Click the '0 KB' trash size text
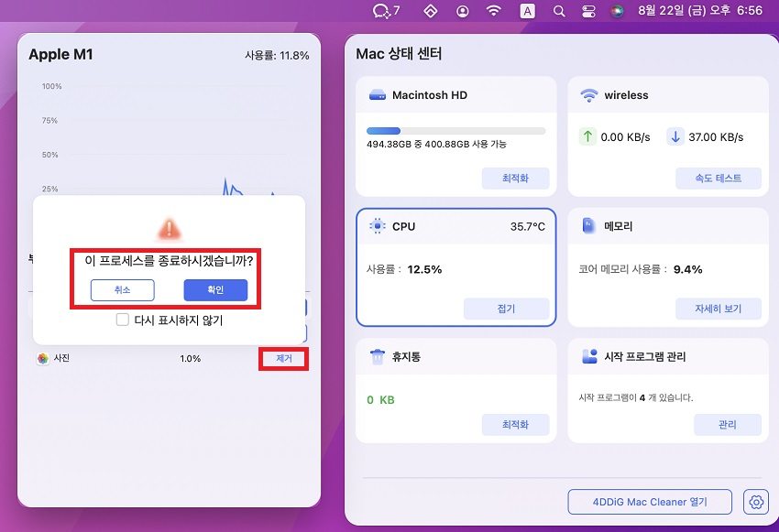 pos(380,400)
